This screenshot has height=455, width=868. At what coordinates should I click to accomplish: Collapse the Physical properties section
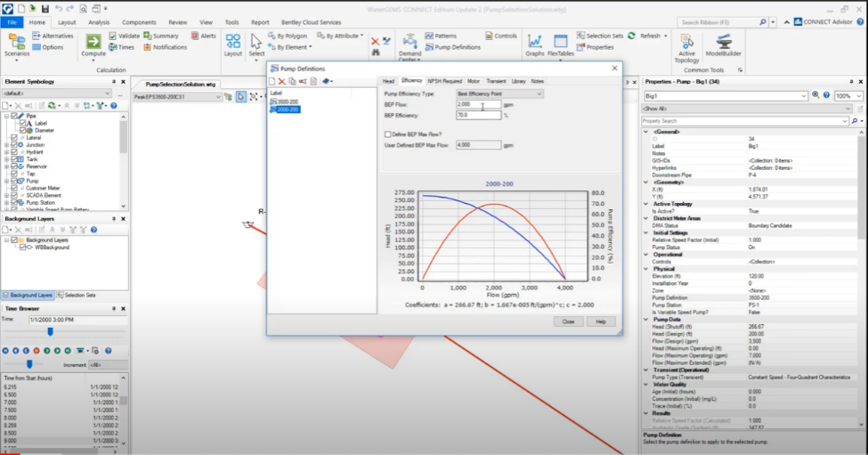point(646,269)
